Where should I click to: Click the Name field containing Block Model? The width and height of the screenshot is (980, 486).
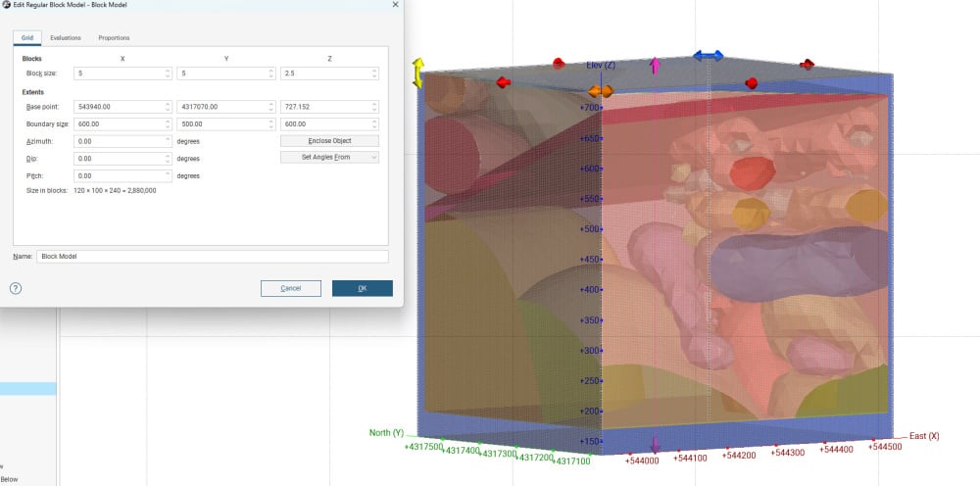coord(213,257)
